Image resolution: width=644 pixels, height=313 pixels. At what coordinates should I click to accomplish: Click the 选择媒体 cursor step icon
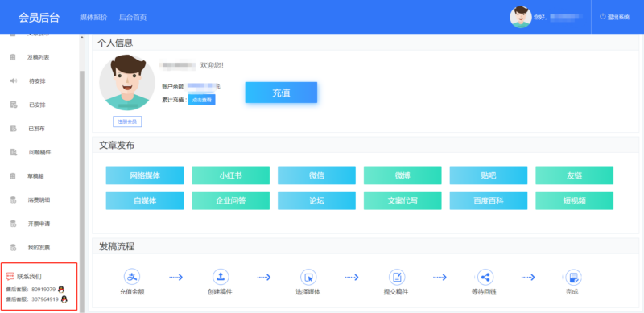coord(308,277)
